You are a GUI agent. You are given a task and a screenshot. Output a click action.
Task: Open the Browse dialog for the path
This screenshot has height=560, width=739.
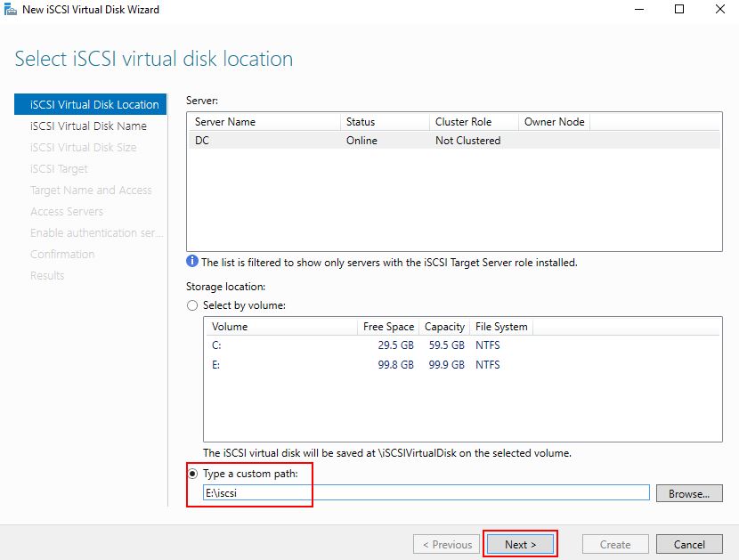689,493
